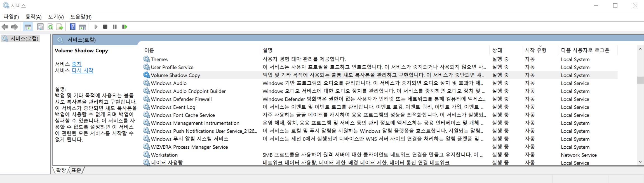
Task: Click the Pause Service icon
Action: [x=115, y=27]
